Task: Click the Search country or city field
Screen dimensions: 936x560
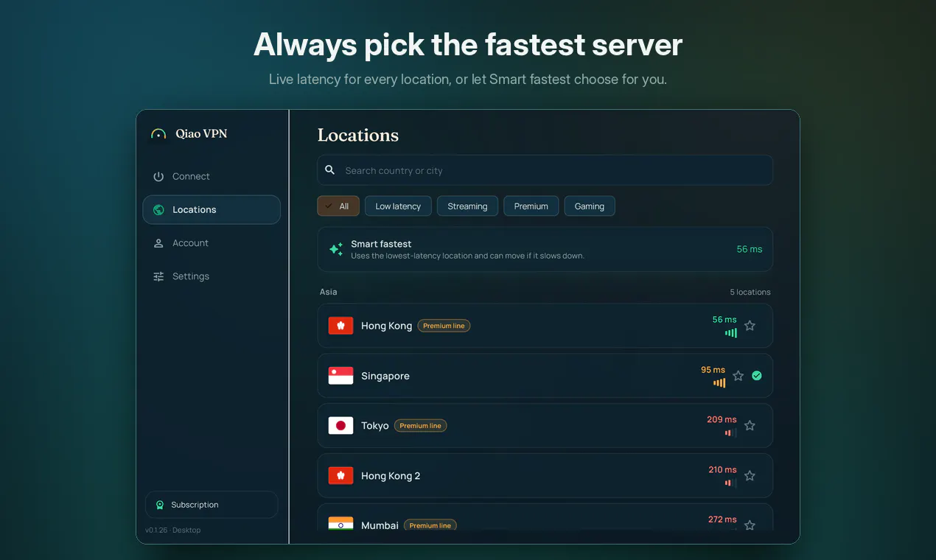Action: point(545,170)
